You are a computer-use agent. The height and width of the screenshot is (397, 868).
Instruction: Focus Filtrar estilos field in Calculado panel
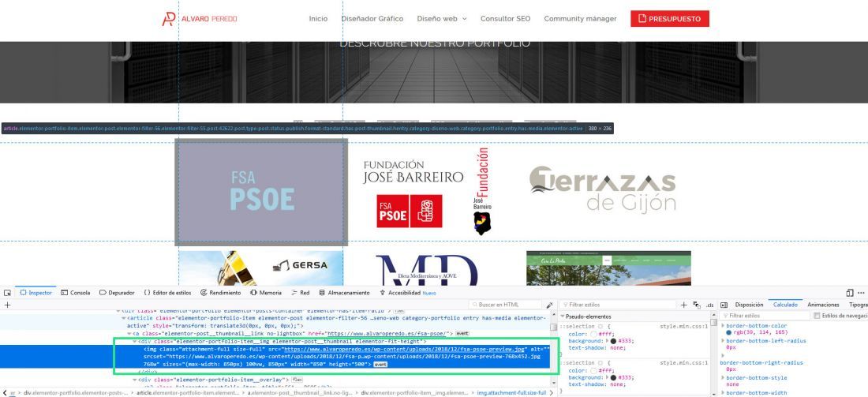765,316
